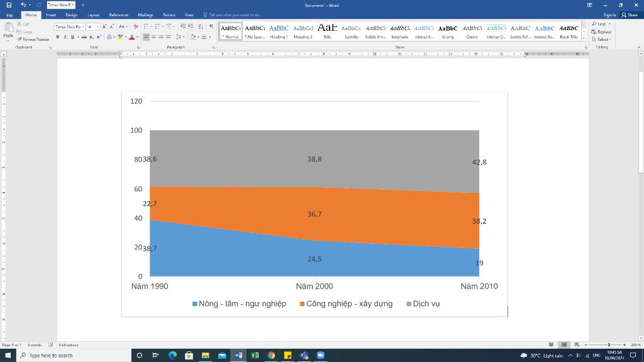The width and height of the screenshot is (644, 362).
Task: Toggle strikethrough formatting
Action: click(x=84, y=37)
